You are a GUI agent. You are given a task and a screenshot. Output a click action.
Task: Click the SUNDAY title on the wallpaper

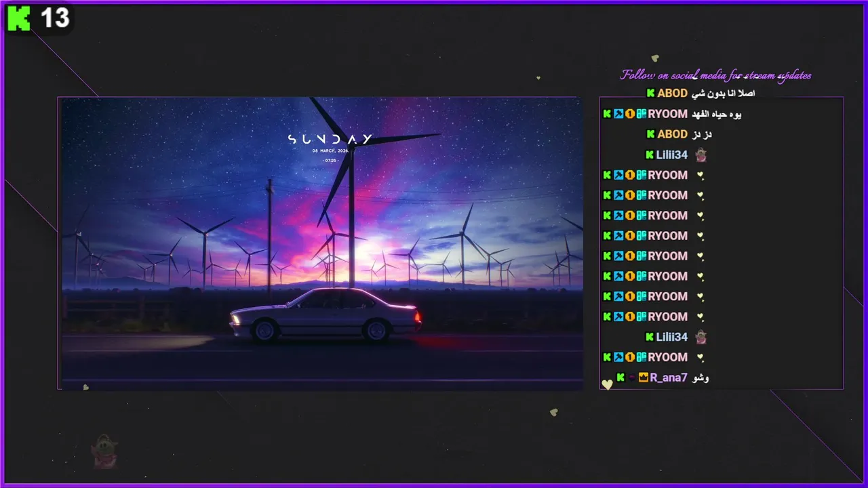330,139
